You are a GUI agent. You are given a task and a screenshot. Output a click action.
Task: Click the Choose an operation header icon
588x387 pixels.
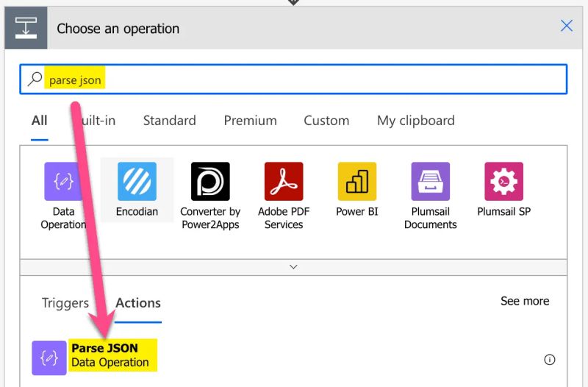(26, 28)
